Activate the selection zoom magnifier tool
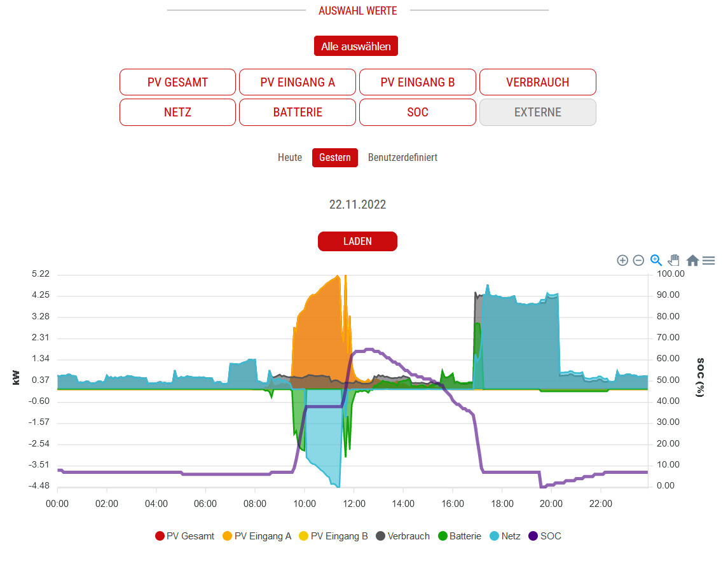The image size is (728, 575). (x=656, y=260)
